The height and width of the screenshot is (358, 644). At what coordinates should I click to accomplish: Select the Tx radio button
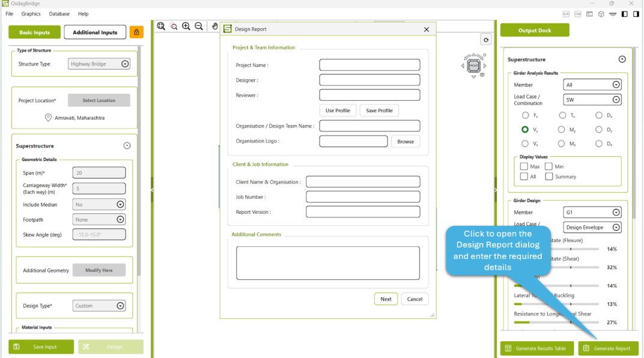click(562, 115)
